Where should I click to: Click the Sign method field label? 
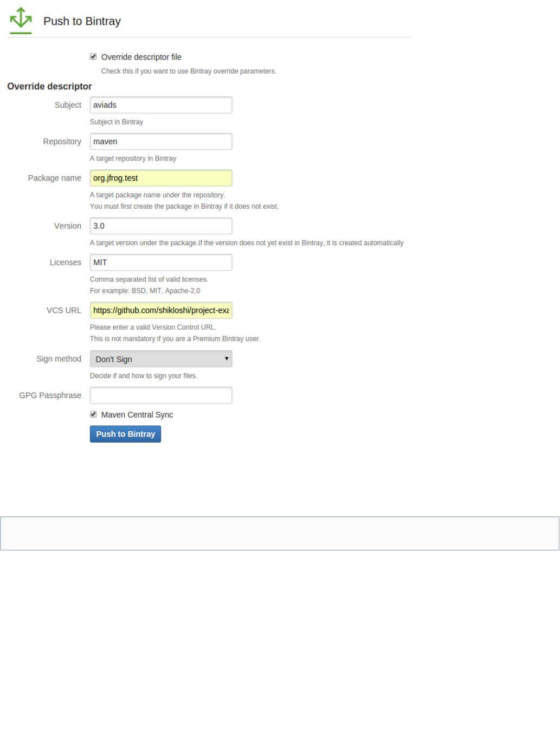pyautogui.click(x=59, y=359)
